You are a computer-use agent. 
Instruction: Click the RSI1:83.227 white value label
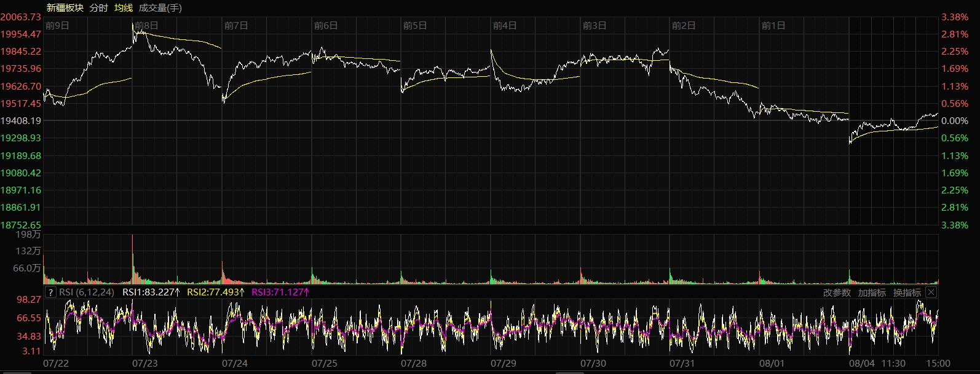[x=151, y=292]
